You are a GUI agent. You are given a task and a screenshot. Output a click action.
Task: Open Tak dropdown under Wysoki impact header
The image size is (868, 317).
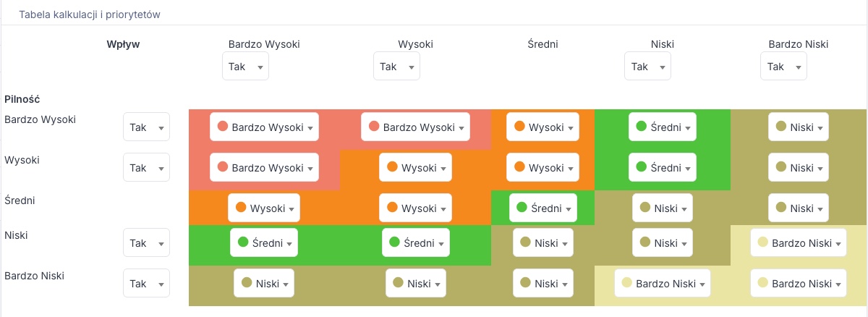point(396,67)
